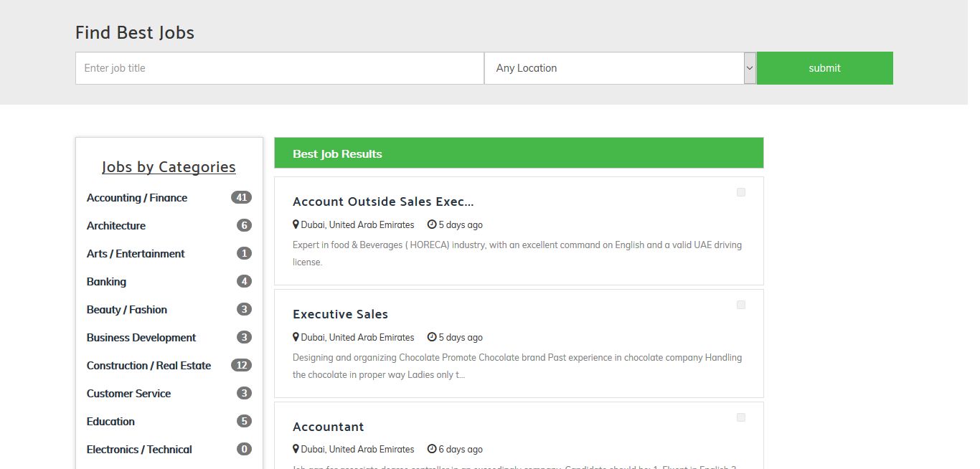Click the location dropdown arrow
The height and width of the screenshot is (469, 980).
pos(750,68)
